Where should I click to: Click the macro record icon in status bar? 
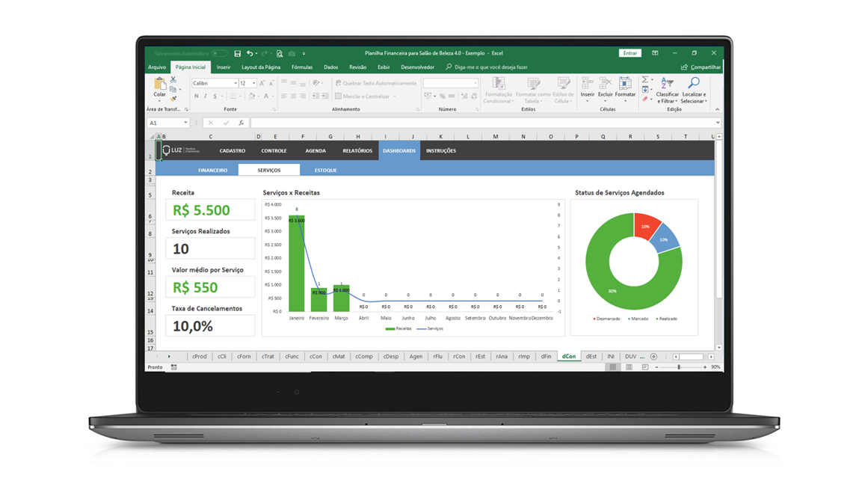(173, 367)
